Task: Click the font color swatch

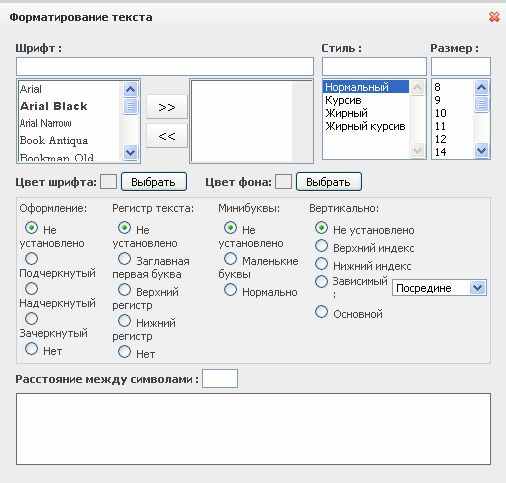Action: [108, 182]
